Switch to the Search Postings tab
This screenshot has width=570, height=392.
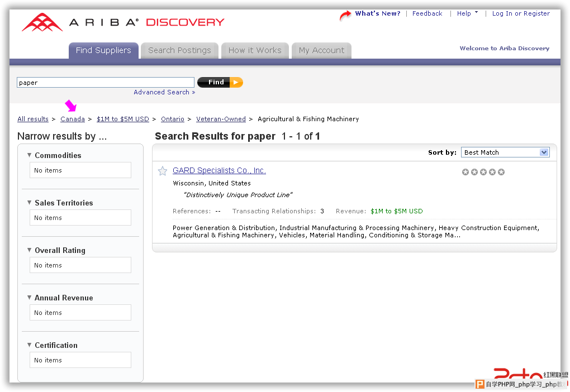tap(179, 50)
